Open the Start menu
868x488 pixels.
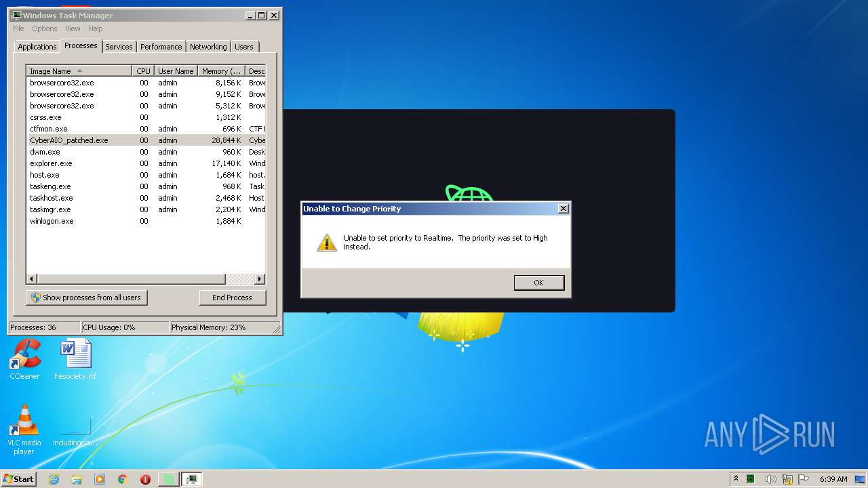click(19, 479)
